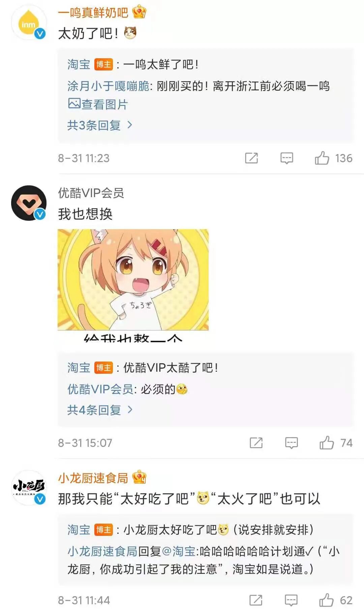Tap the repost icon on the 8-31 11:23 comment

[251, 158]
